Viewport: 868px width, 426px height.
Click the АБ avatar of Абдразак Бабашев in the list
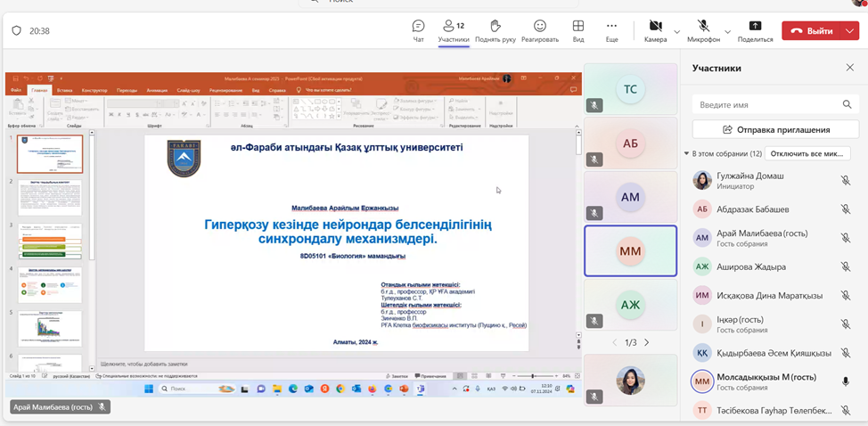coord(702,209)
